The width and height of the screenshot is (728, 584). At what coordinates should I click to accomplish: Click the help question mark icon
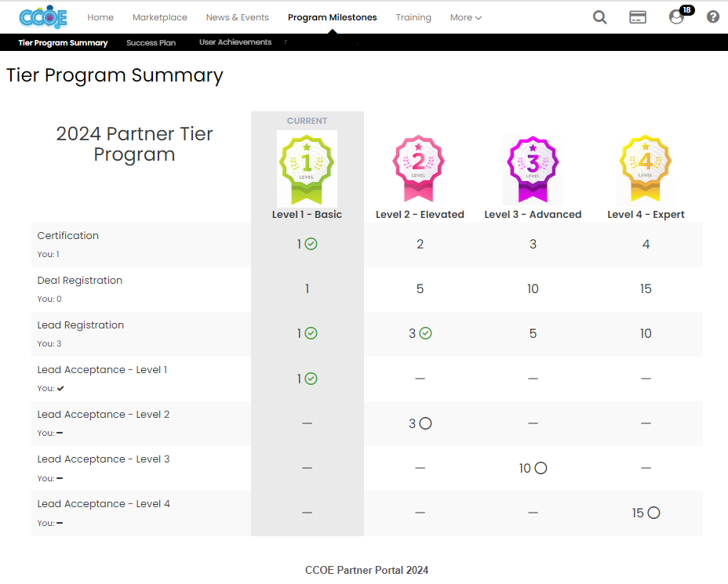713,17
